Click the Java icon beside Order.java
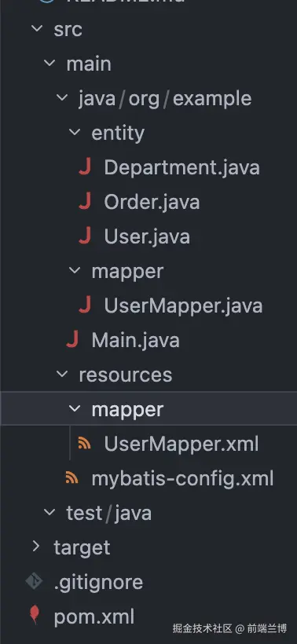This screenshot has width=297, height=644. 85,202
